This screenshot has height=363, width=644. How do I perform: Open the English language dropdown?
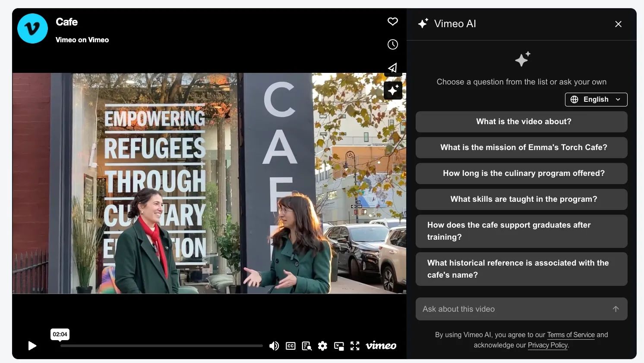click(596, 100)
